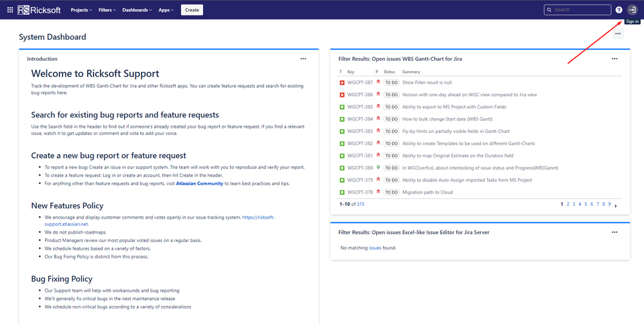Expand the Apps dropdown menu
The height and width of the screenshot is (324, 644).
click(x=166, y=10)
